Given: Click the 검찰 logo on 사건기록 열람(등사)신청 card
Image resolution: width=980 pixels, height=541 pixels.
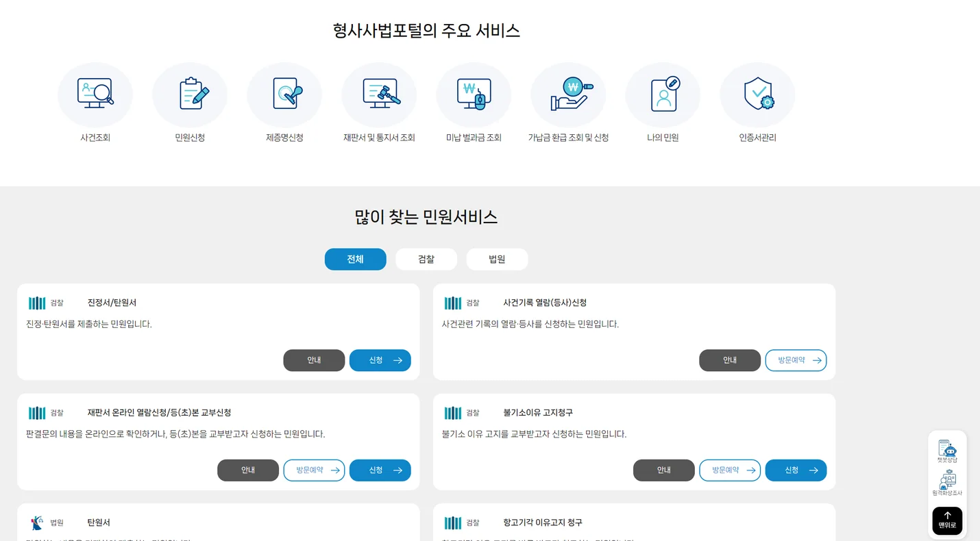Looking at the screenshot, I should pyautogui.click(x=453, y=303).
